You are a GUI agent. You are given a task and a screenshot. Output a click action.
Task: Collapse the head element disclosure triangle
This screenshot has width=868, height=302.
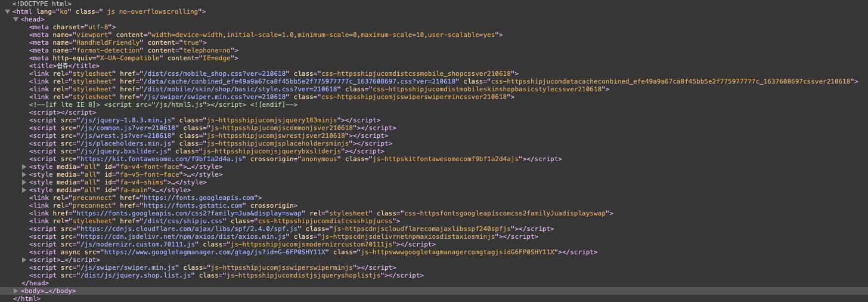tap(16, 19)
